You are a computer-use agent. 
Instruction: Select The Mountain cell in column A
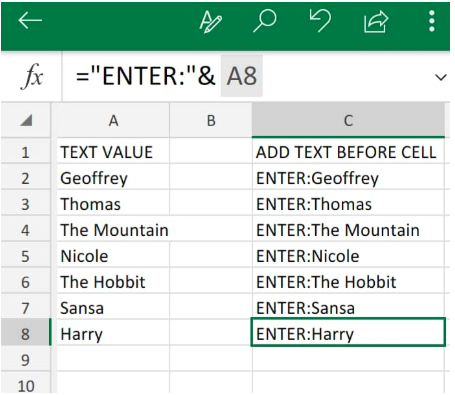(113, 230)
